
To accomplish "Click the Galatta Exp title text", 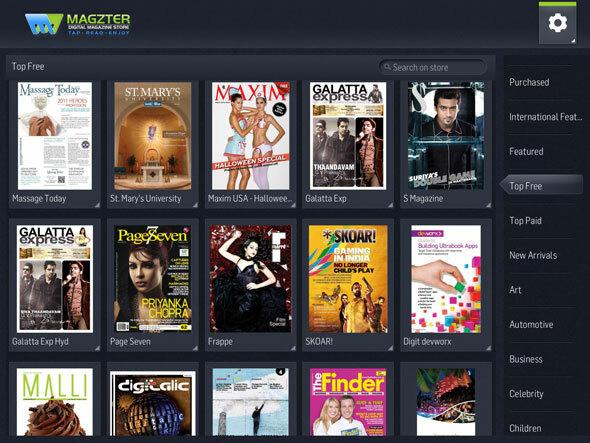I will point(326,198).
